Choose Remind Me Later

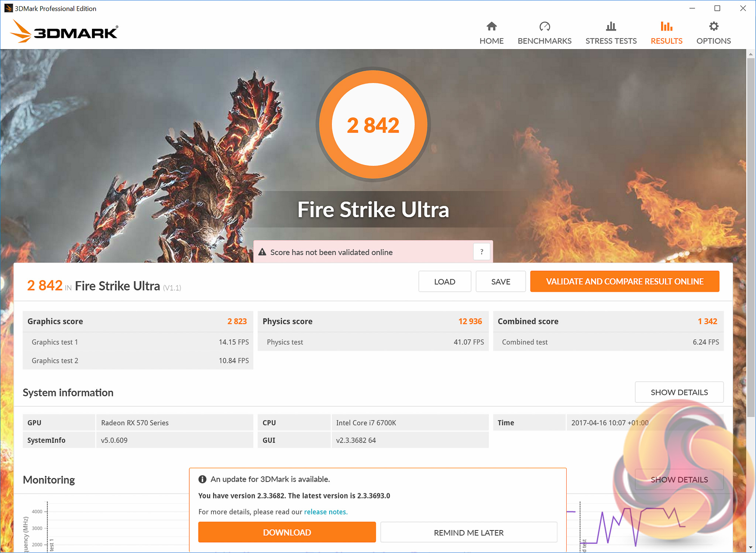(x=468, y=532)
